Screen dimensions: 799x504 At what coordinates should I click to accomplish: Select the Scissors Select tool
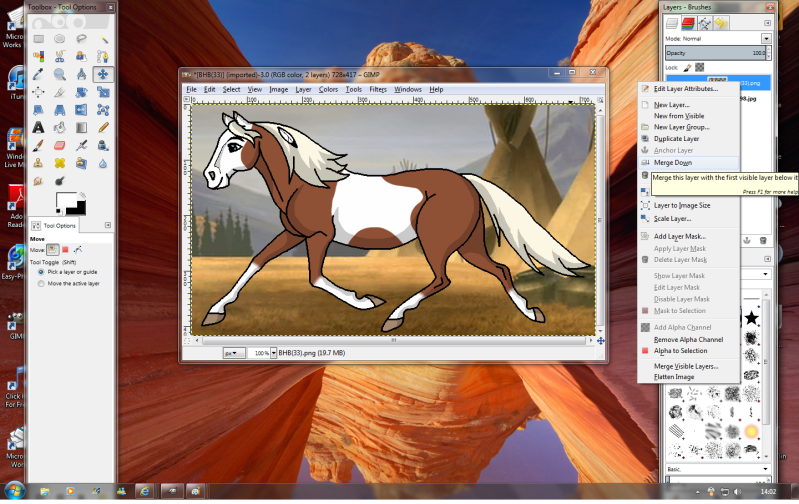point(60,56)
